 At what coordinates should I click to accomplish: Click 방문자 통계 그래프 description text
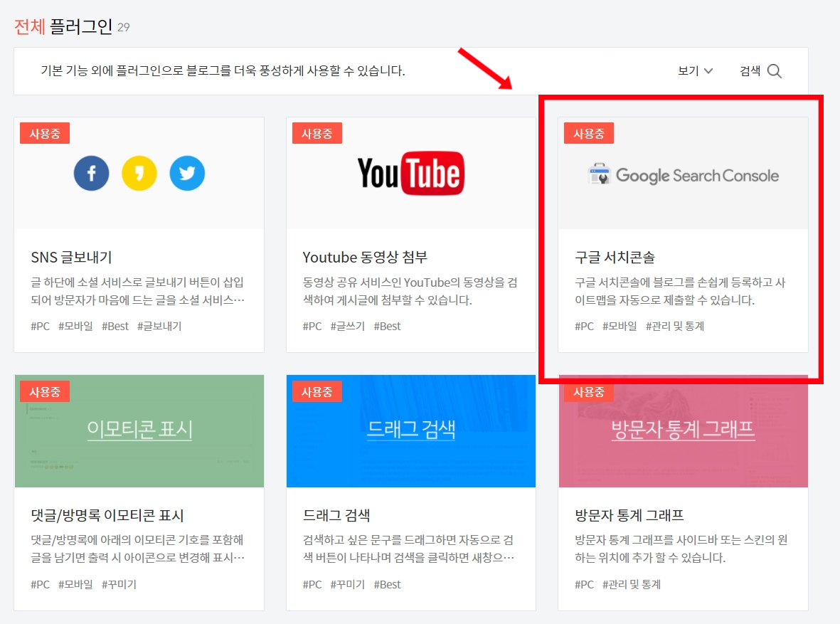(x=681, y=549)
